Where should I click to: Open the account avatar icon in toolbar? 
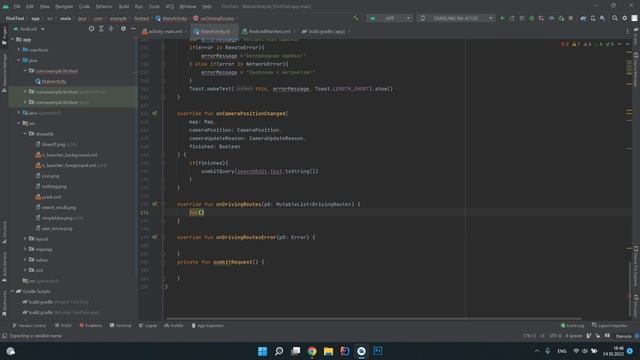[634, 18]
